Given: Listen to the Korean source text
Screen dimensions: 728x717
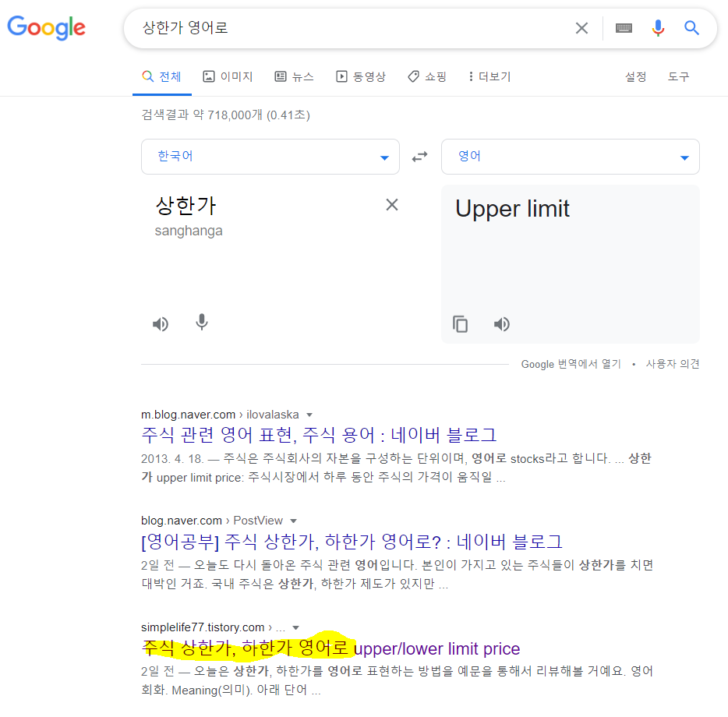Looking at the screenshot, I should (x=161, y=323).
